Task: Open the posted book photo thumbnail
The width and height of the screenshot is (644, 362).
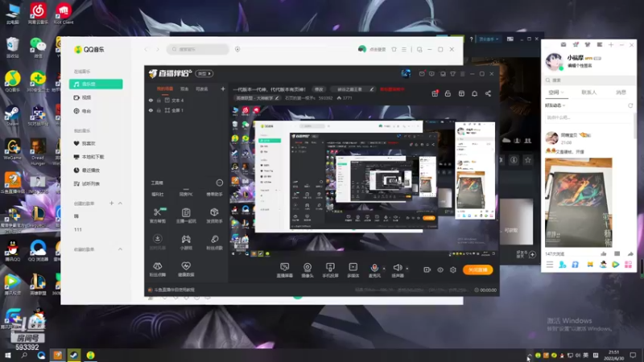Action: 578,203
